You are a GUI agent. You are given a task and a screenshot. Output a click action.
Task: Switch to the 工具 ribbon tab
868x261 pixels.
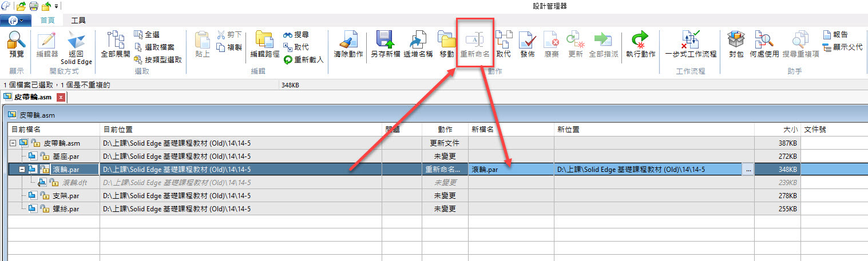(78, 20)
